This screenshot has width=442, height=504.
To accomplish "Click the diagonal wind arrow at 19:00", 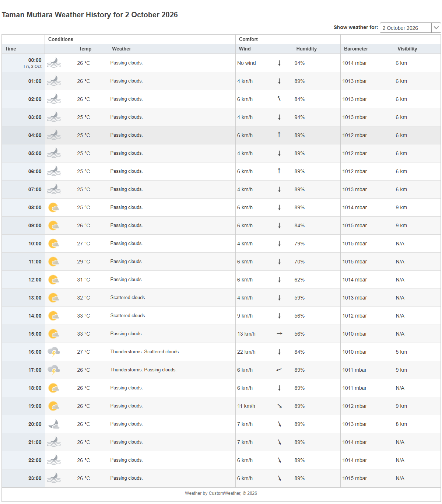I will 280,406.
